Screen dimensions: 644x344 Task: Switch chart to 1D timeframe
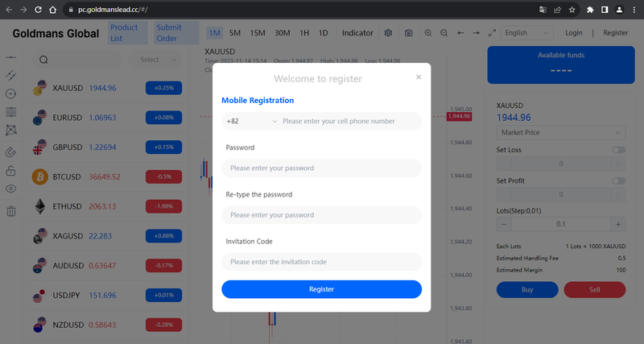coord(324,33)
